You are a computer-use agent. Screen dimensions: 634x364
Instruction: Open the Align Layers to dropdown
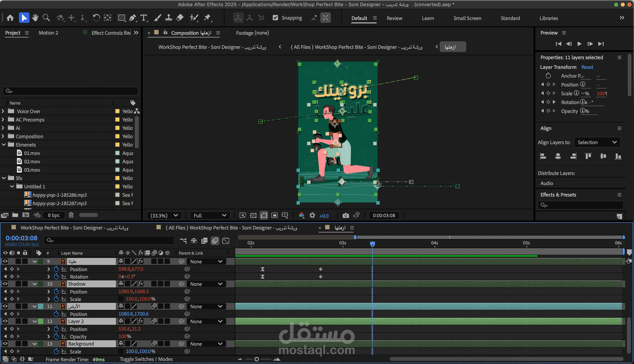pyautogui.click(x=597, y=142)
